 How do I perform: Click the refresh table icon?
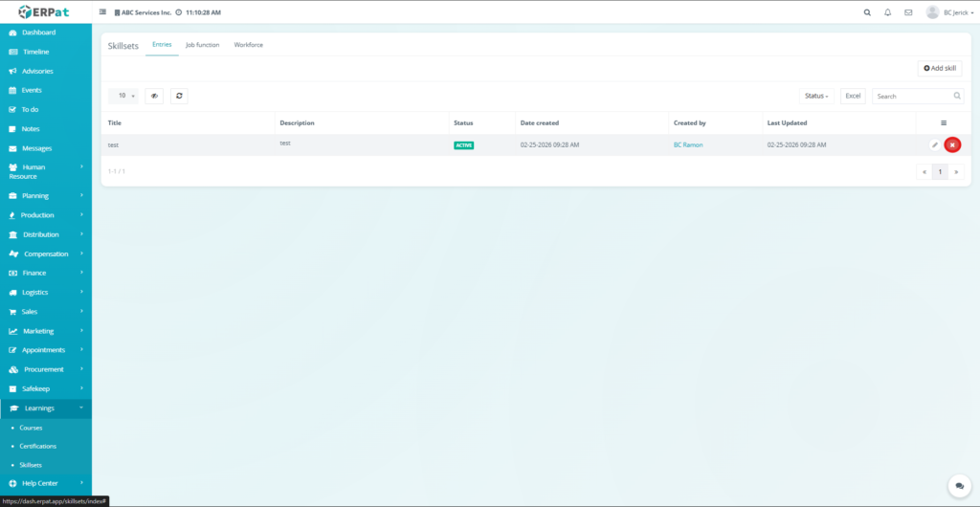point(178,96)
